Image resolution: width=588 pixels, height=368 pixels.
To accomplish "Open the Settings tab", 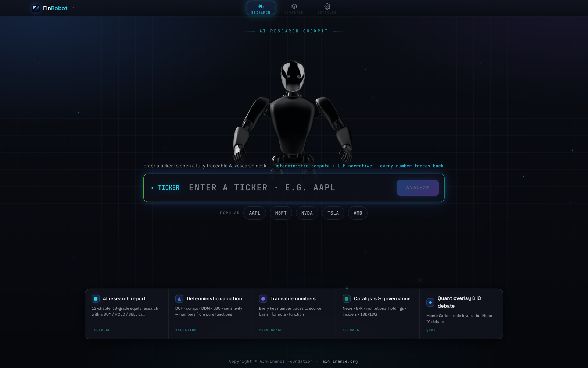I will click(327, 8).
